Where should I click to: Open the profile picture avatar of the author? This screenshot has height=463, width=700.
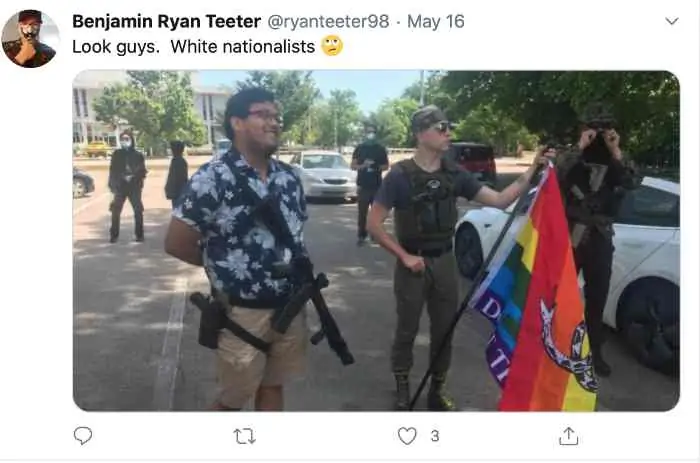pos(30,39)
